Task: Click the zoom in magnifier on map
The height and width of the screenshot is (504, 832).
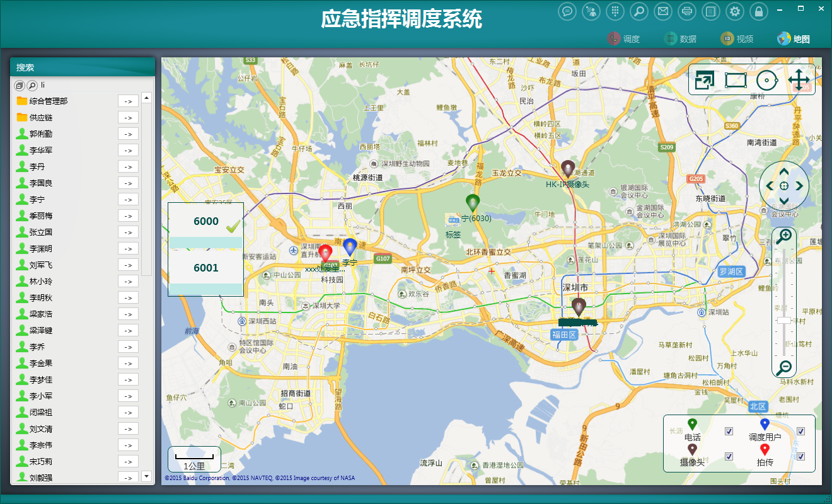Action: 784,237
